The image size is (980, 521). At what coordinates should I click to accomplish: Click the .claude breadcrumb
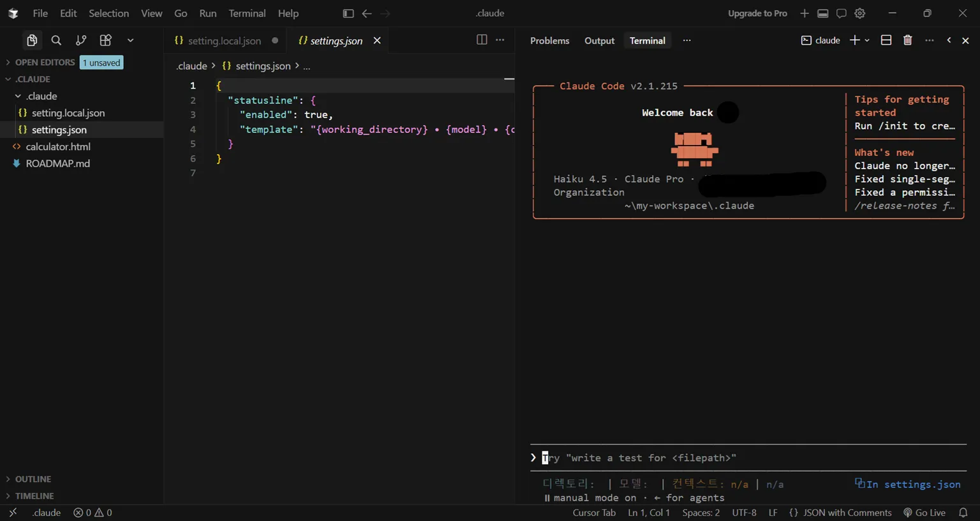click(x=191, y=66)
